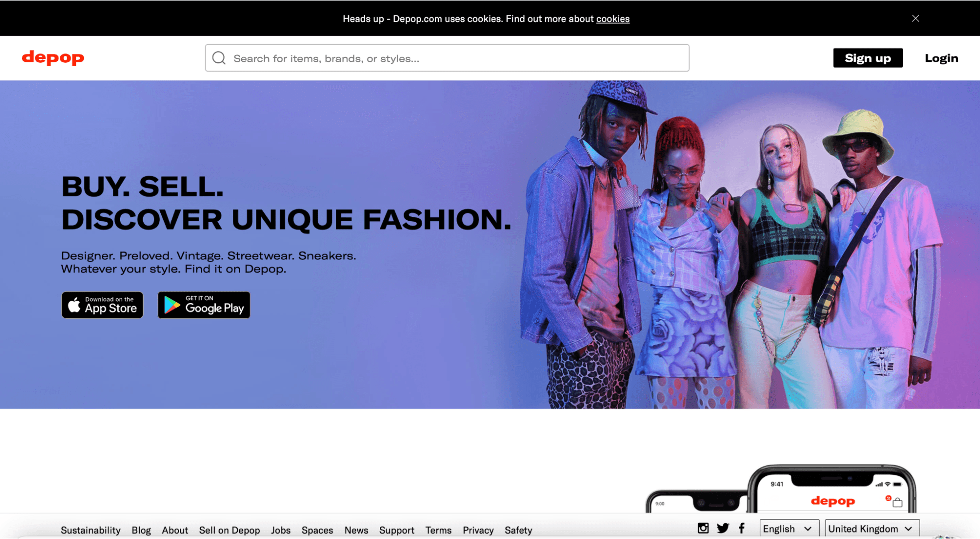Click the Get it on Google Play badge
Screen dimensions: 980x539
click(204, 305)
